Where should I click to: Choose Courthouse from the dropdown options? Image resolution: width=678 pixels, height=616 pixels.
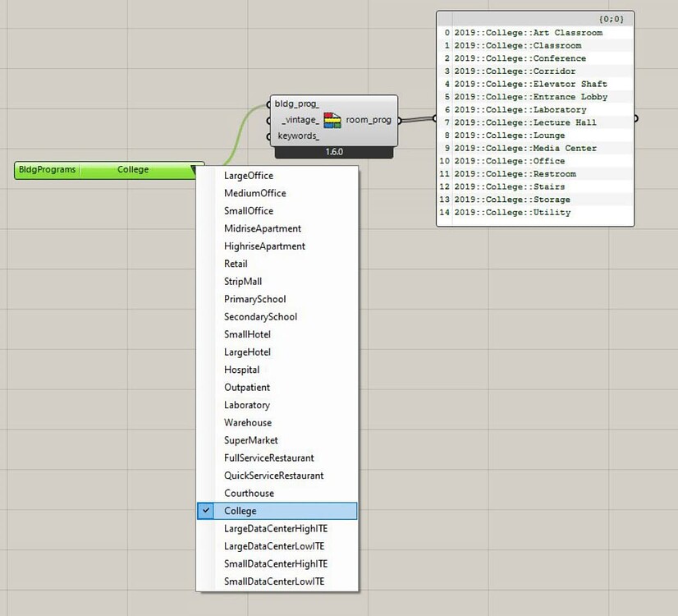(249, 493)
